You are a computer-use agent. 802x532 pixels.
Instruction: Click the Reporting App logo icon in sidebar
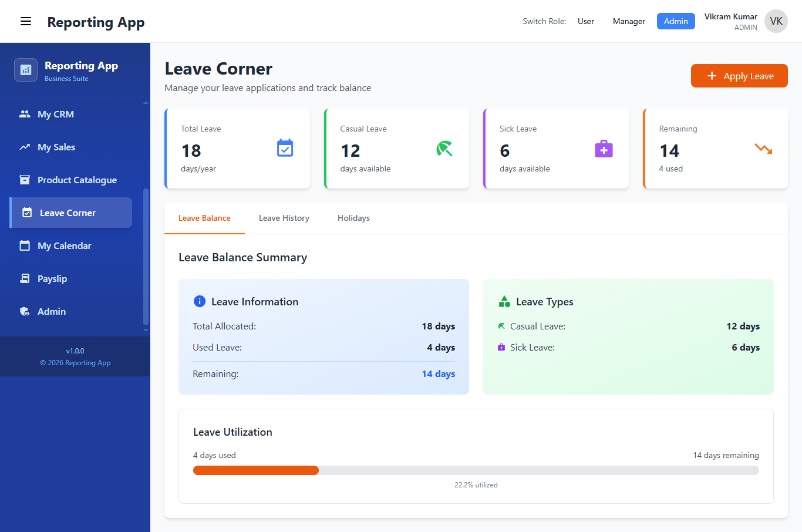pyautogui.click(x=26, y=70)
